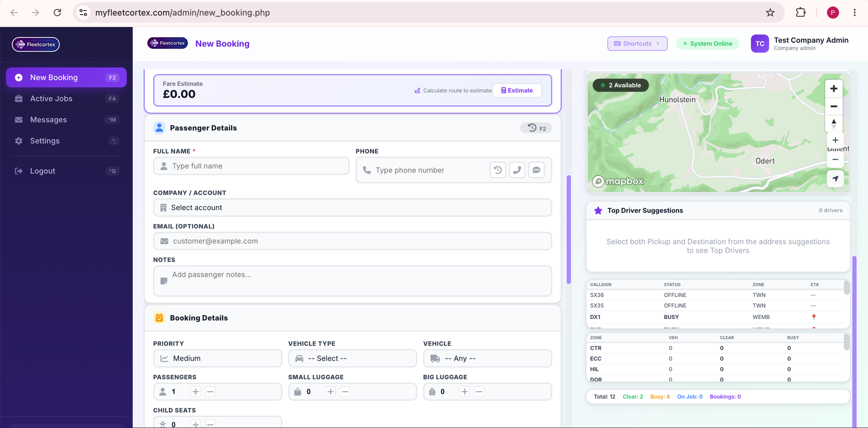This screenshot has width=868, height=428.
Task: Open New Booking in the sidebar
Action: (x=66, y=78)
